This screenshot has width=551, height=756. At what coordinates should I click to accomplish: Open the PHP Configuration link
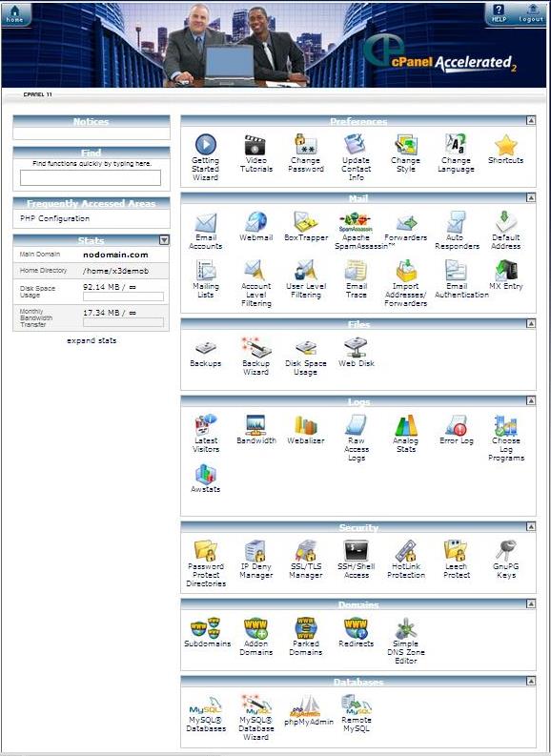[x=55, y=218]
